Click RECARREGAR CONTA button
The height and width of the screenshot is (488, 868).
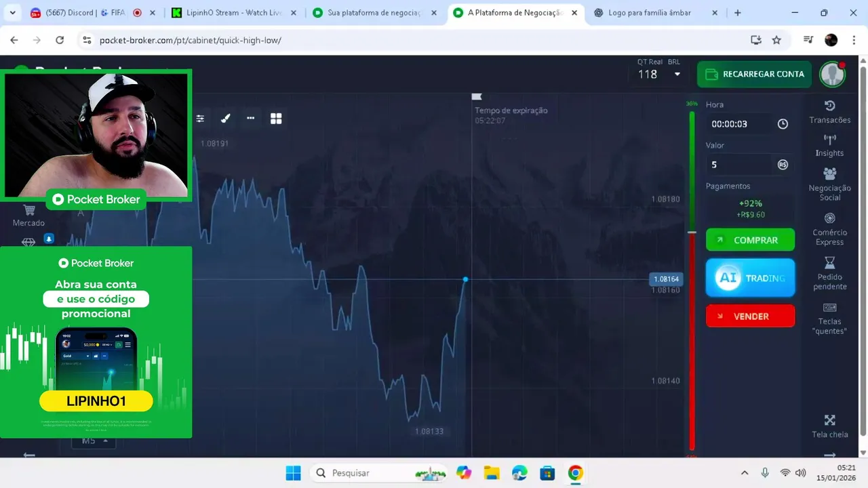(754, 75)
